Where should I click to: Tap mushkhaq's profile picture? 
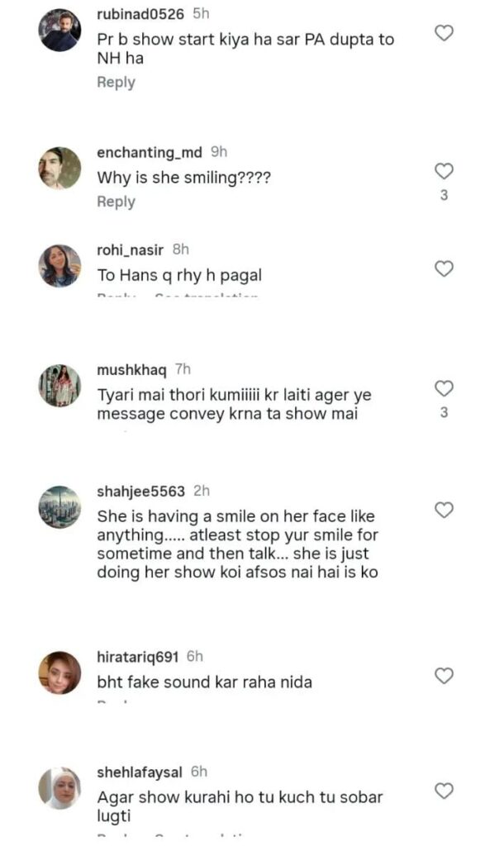60,385
